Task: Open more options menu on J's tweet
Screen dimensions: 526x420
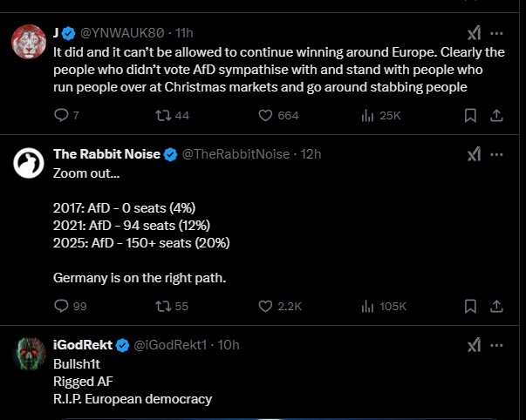Action: pos(496,33)
